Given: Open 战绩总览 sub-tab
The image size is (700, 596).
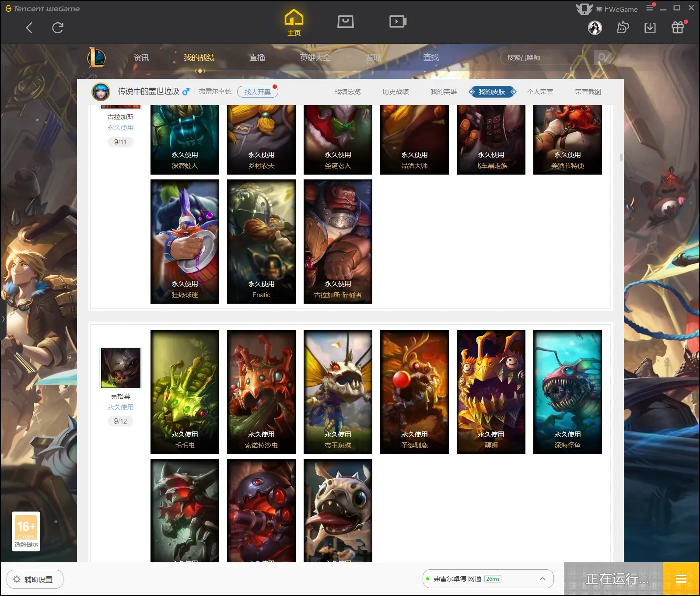Looking at the screenshot, I should pos(347,91).
